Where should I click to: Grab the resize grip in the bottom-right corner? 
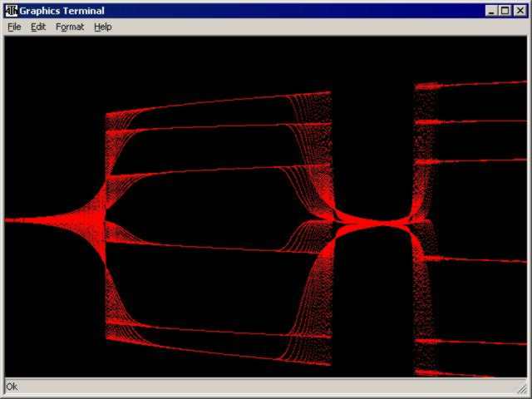pyautogui.click(x=522, y=389)
